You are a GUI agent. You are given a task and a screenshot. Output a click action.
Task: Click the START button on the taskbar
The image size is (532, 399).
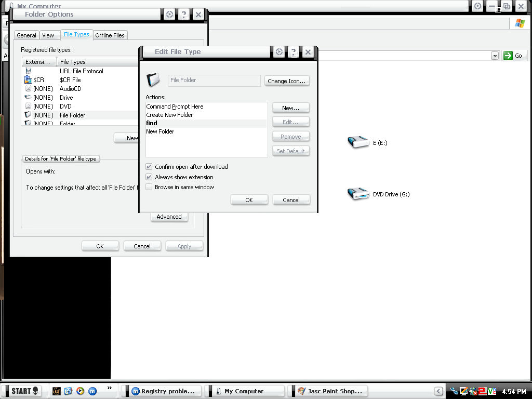[24, 391]
